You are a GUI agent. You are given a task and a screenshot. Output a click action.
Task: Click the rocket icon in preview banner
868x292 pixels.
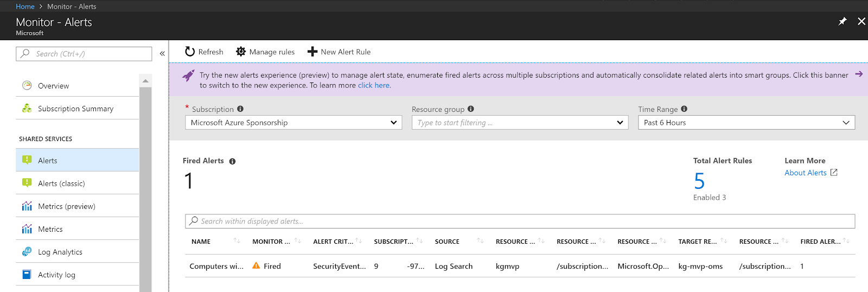(x=188, y=75)
